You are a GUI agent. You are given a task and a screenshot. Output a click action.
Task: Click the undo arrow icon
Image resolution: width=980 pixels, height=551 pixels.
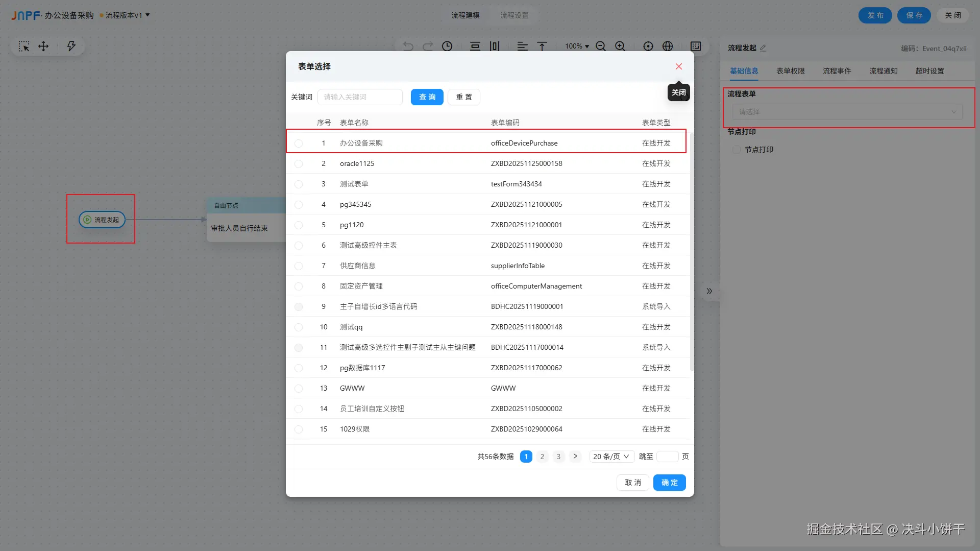(408, 46)
